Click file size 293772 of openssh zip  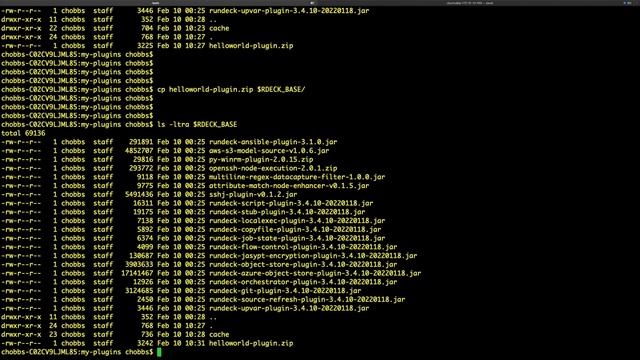click(x=141, y=168)
